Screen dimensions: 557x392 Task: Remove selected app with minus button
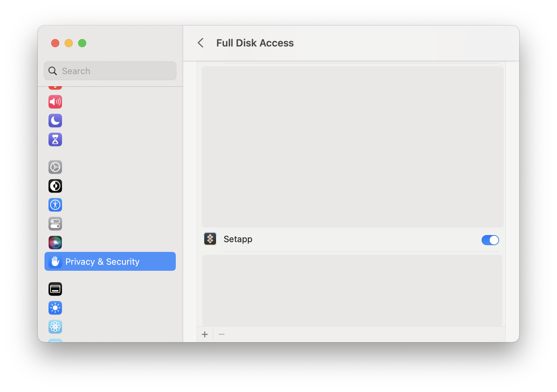coord(222,334)
